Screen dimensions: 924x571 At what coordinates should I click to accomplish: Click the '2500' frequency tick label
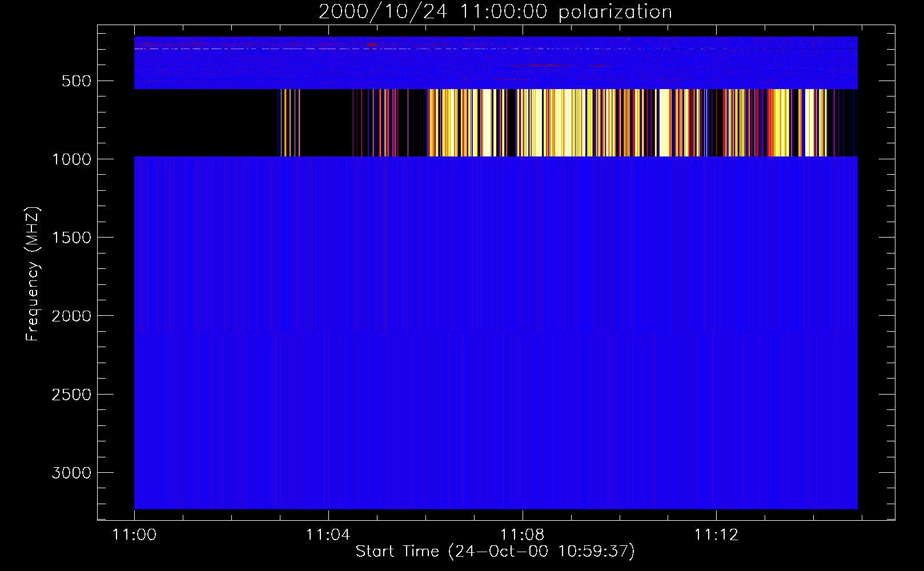tap(71, 395)
